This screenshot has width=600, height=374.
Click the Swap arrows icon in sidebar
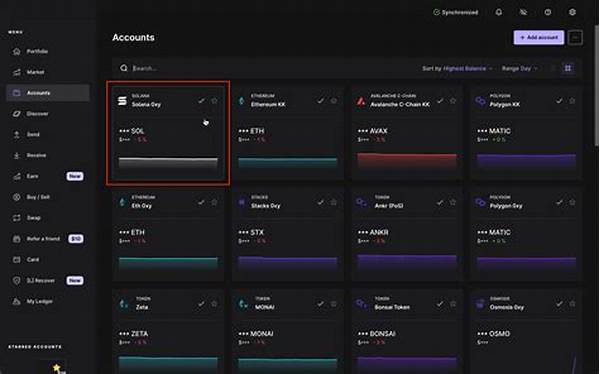coord(16,218)
